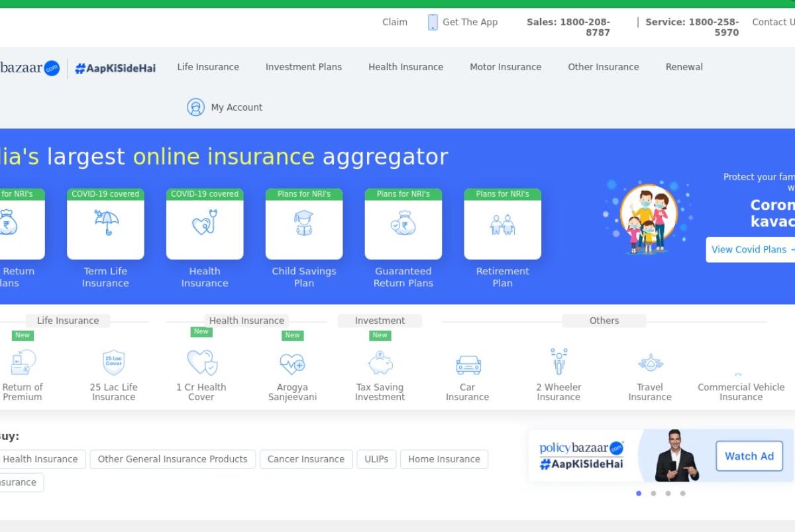Open My Account link
This screenshot has width=795, height=532.
(x=237, y=107)
